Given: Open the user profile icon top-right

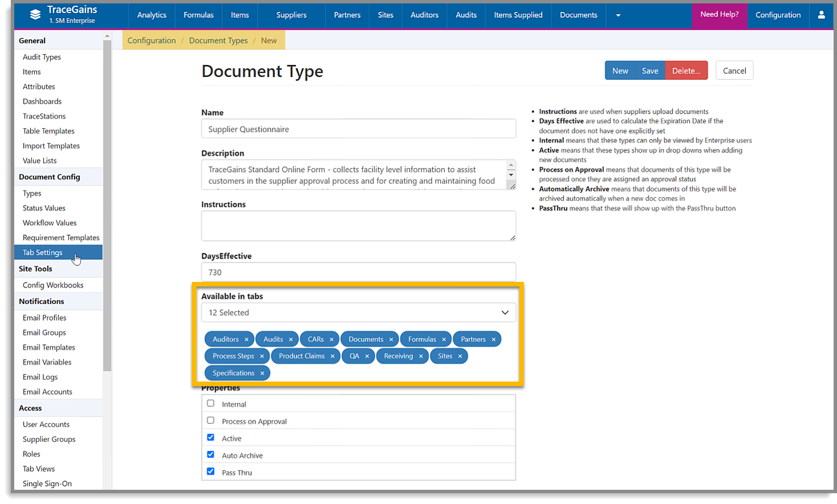Looking at the screenshot, I should point(822,15).
